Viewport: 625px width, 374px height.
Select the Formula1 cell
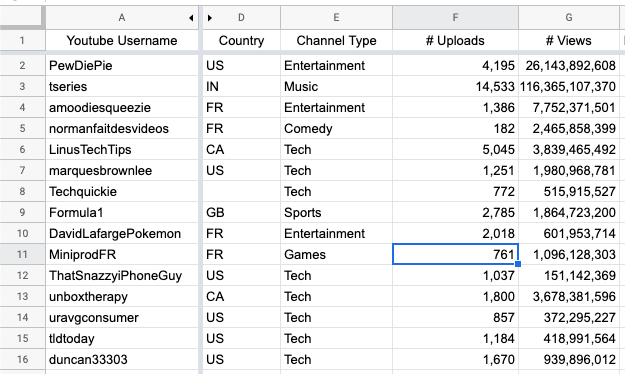[122, 213]
